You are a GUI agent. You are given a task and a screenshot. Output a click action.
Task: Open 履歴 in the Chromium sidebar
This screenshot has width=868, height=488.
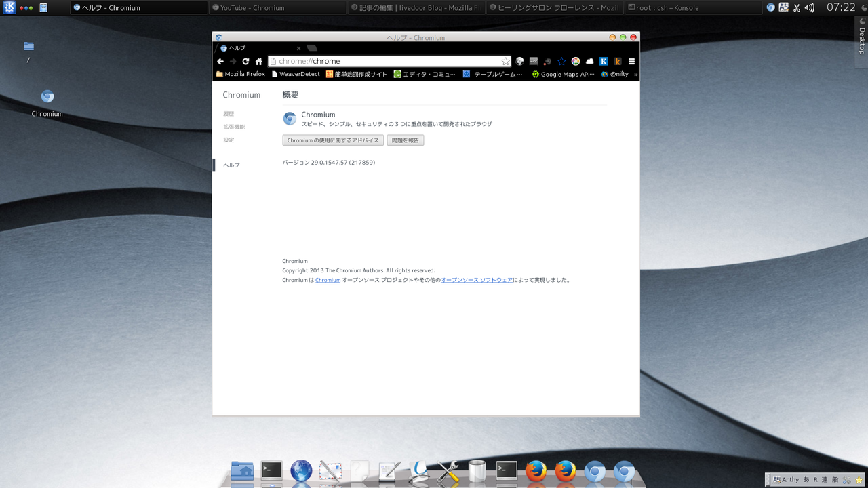[x=229, y=114]
